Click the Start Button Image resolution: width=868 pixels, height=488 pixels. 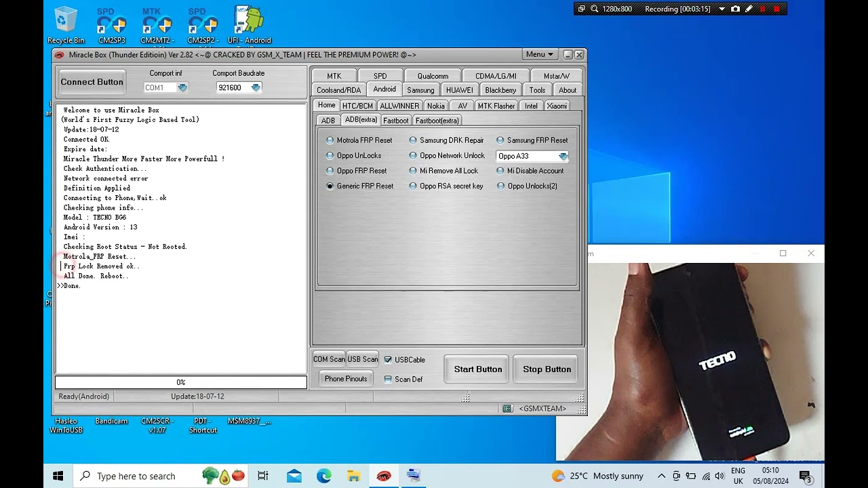point(478,369)
